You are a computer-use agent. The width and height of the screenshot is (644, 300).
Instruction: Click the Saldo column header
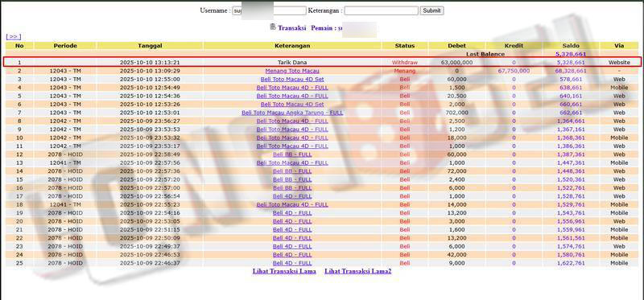[x=572, y=46]
